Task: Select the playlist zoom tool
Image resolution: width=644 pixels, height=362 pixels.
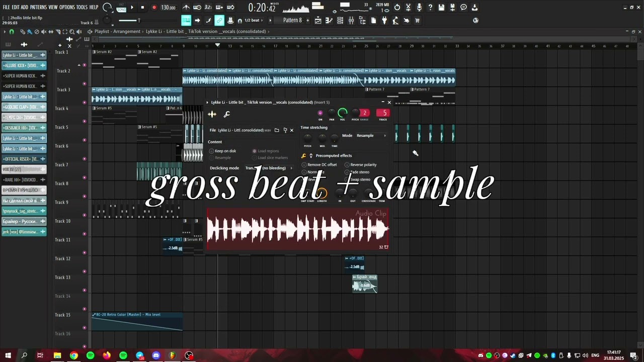Action: [72, 32]
